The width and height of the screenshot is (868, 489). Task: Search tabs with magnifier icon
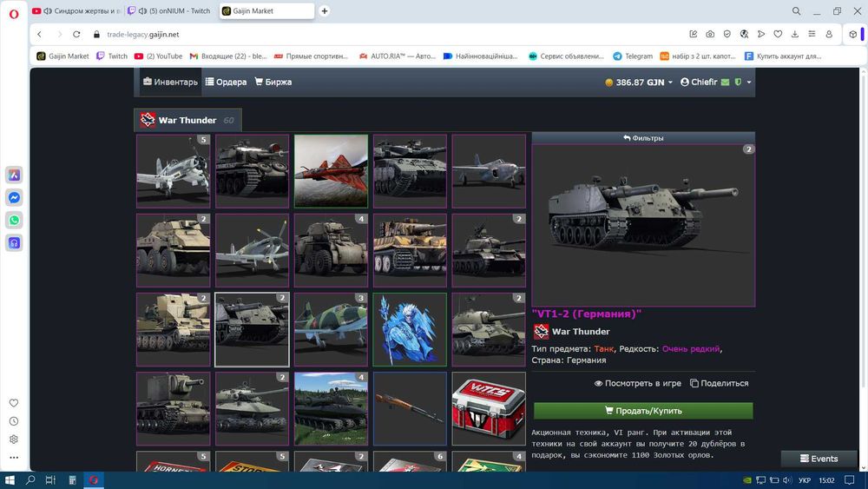click(x=796, y=10)
